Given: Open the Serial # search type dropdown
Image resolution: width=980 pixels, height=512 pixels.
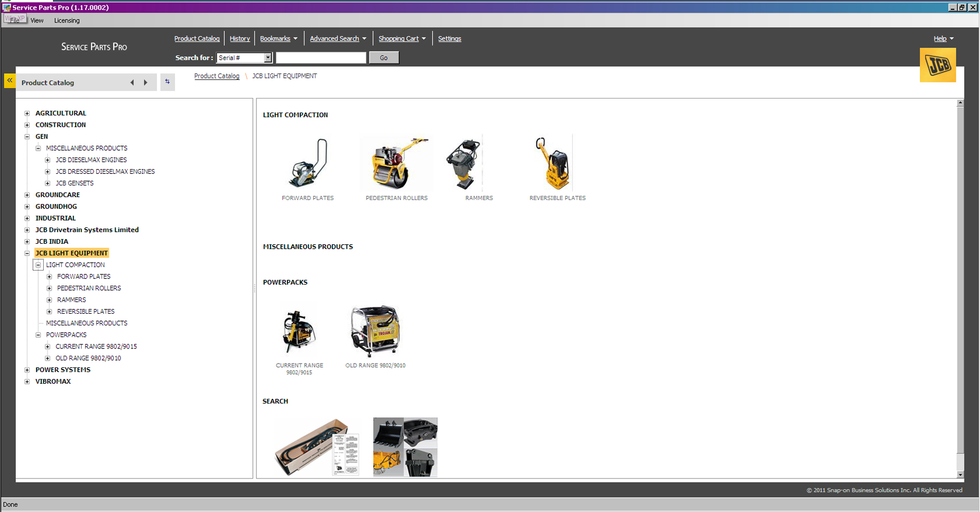Looking at the screenshot, I should click(x=267, y=58).
